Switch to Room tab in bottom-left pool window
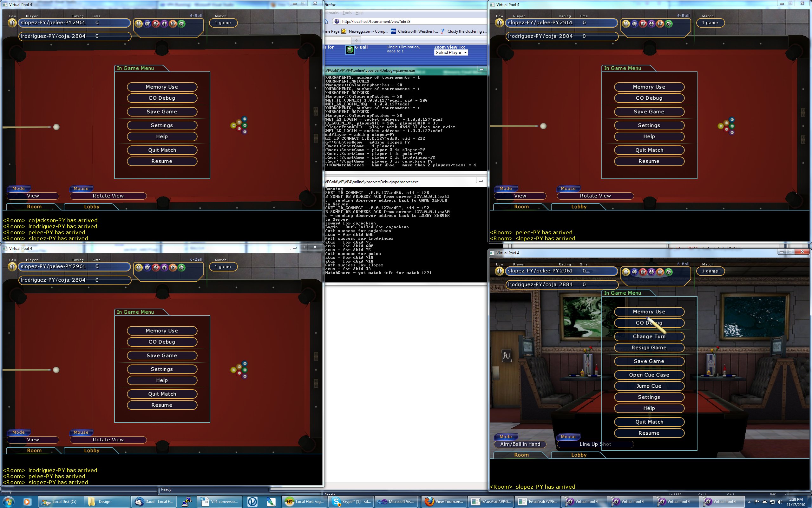The image size is (812, 508). (x=34, y=451)
